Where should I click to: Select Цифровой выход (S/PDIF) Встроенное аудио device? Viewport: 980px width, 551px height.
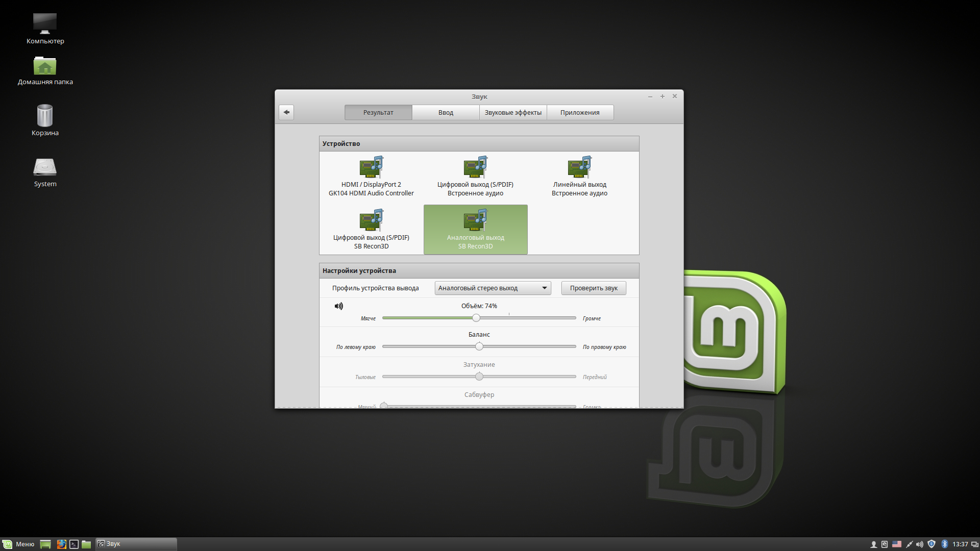pos(475,177)
